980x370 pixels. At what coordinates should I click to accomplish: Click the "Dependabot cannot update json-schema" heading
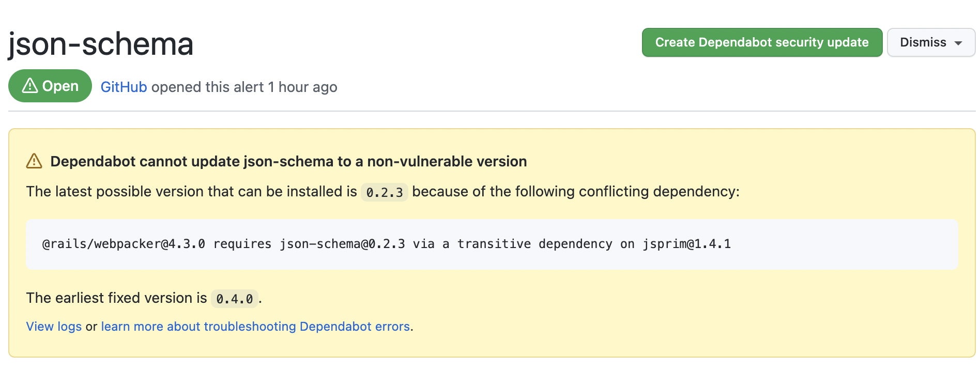tap(288, 161)
